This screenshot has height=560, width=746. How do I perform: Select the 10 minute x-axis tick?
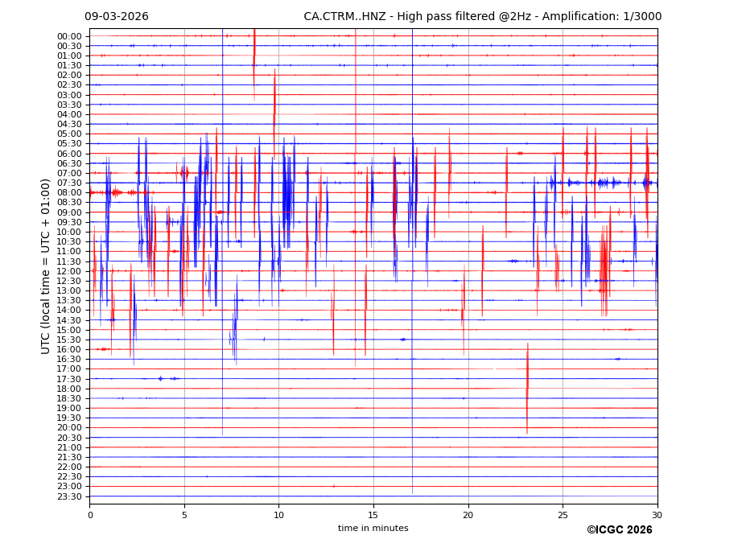coord(279,515)
